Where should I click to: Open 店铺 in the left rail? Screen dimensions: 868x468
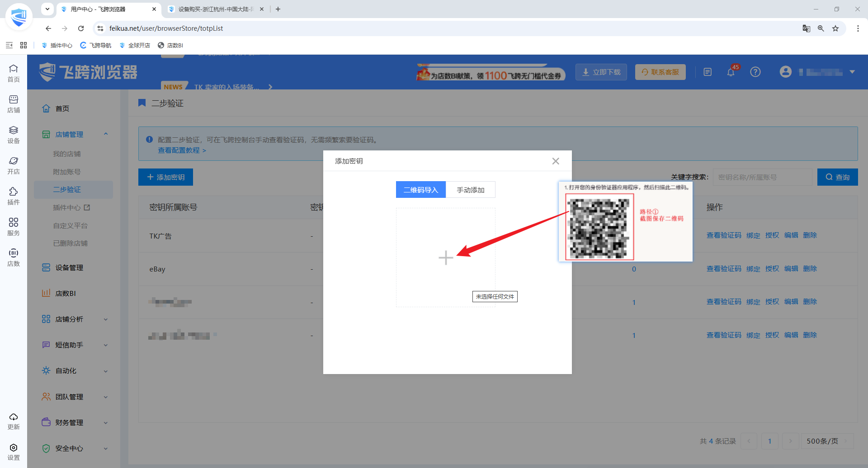[x=14, y=104]
